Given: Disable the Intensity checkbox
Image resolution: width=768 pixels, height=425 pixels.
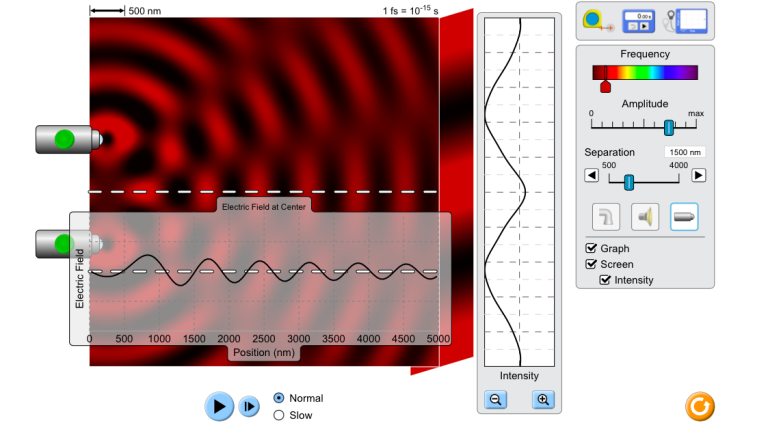Looking at the screenshot, I should pyautogui.click(x=605, y=280).
